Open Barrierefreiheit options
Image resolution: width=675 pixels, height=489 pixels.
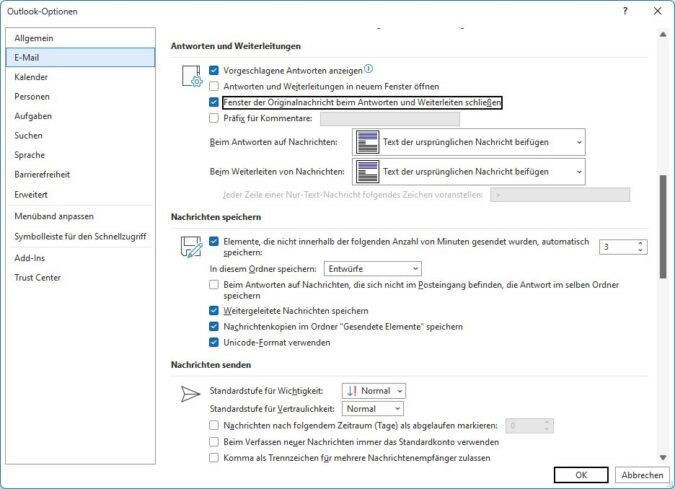click(81, 174)
